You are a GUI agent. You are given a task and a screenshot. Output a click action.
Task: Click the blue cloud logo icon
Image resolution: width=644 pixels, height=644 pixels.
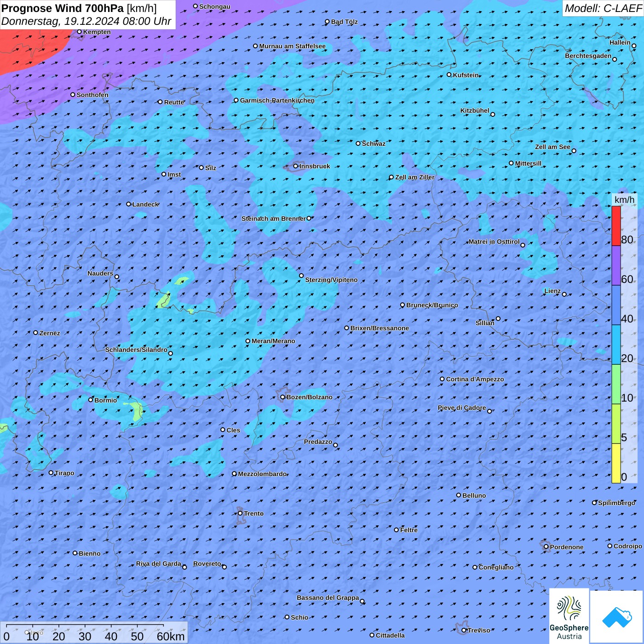[616, 617]
